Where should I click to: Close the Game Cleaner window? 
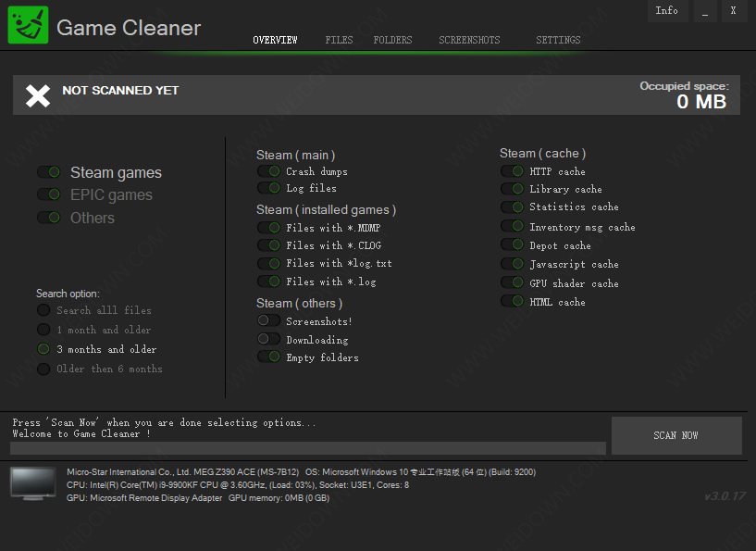(734, 10)
